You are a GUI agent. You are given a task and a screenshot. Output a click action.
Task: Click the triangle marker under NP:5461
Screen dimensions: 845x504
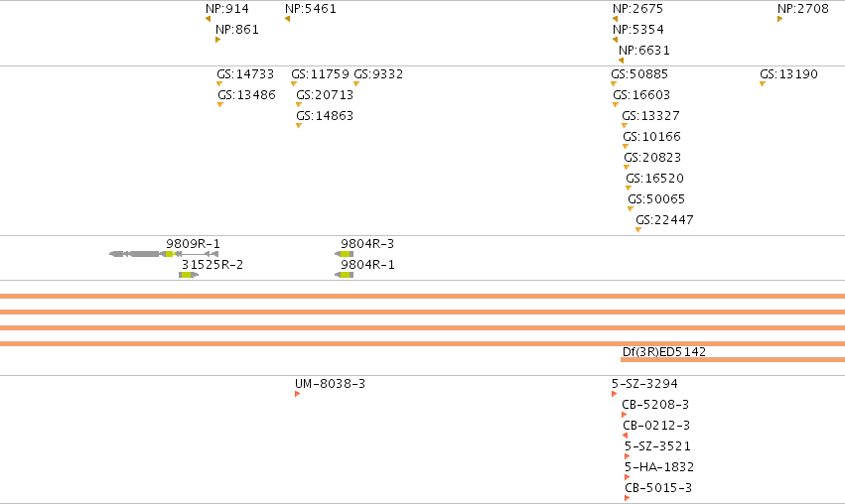pos(287,20)
